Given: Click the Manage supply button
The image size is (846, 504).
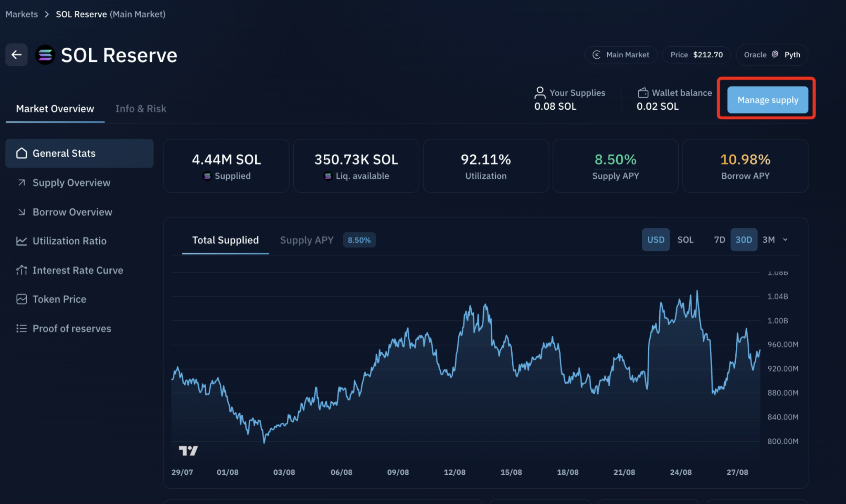Looking at the screenshot, I should 768,100.
